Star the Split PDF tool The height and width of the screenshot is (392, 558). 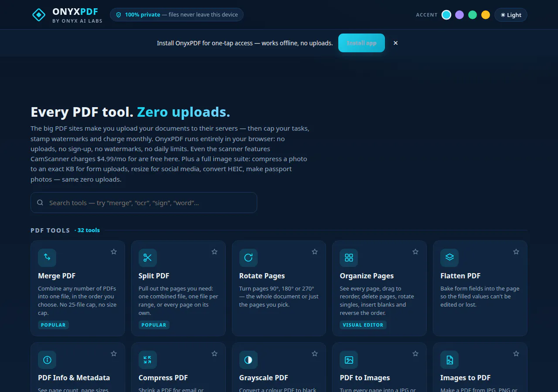(214, 252)
